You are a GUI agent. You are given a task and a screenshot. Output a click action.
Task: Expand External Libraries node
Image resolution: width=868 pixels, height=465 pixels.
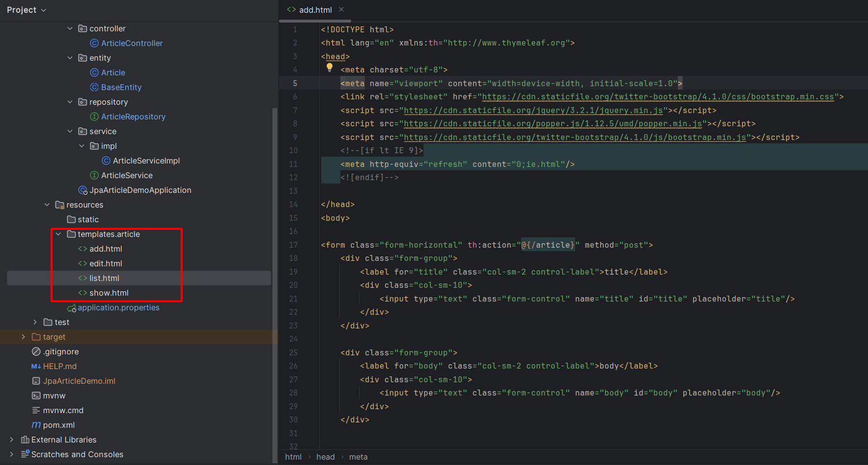[12, 440]
